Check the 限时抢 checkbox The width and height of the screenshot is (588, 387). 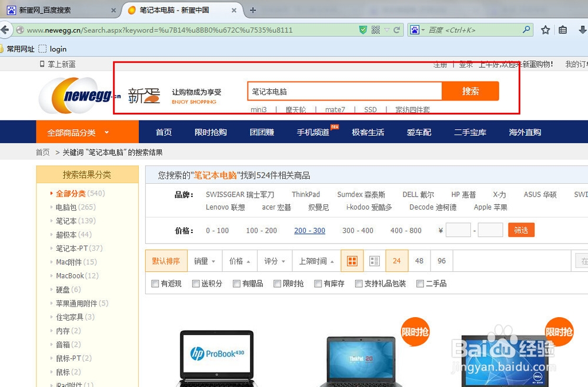(x=277, y=284)
